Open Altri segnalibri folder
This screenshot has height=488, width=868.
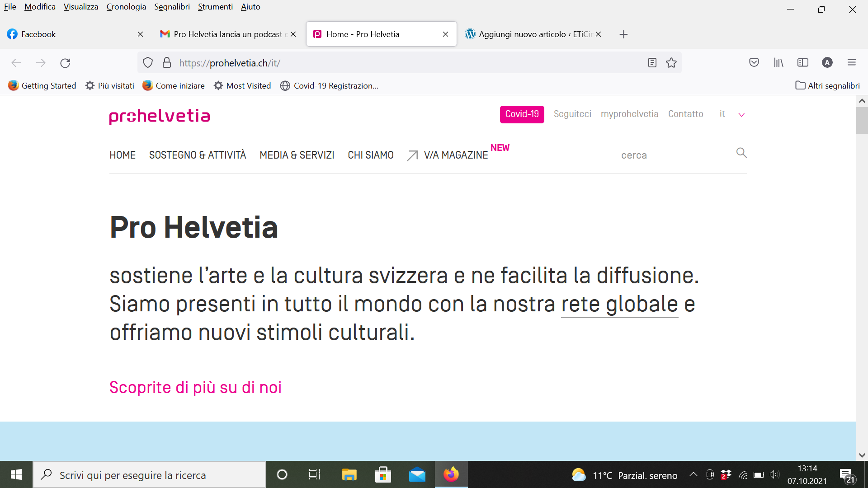click(827, 86)
